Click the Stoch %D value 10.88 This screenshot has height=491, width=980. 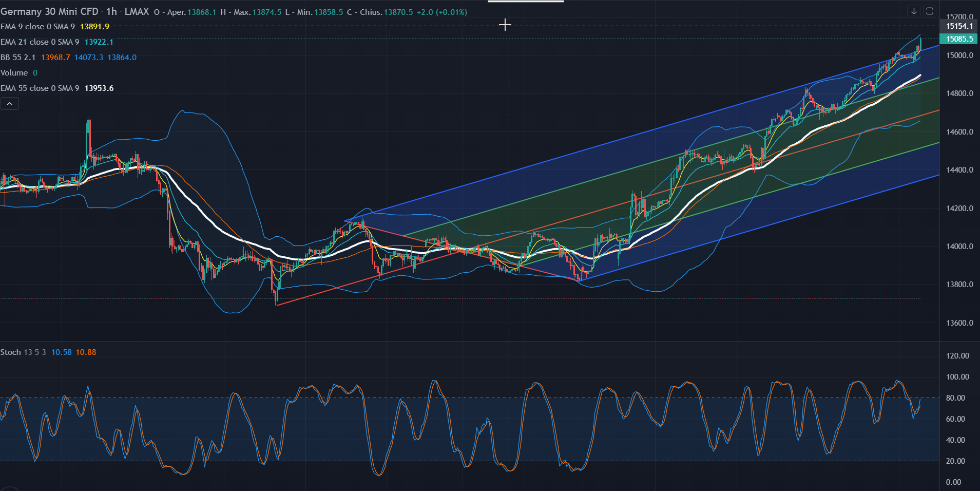pyautogui.click(x=86, y=352)
